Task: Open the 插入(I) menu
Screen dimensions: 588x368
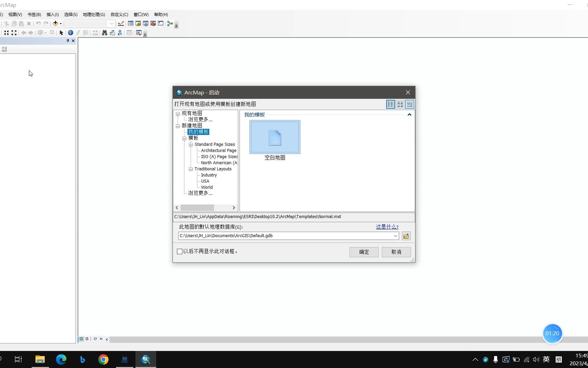Action: tap(52, 14)
